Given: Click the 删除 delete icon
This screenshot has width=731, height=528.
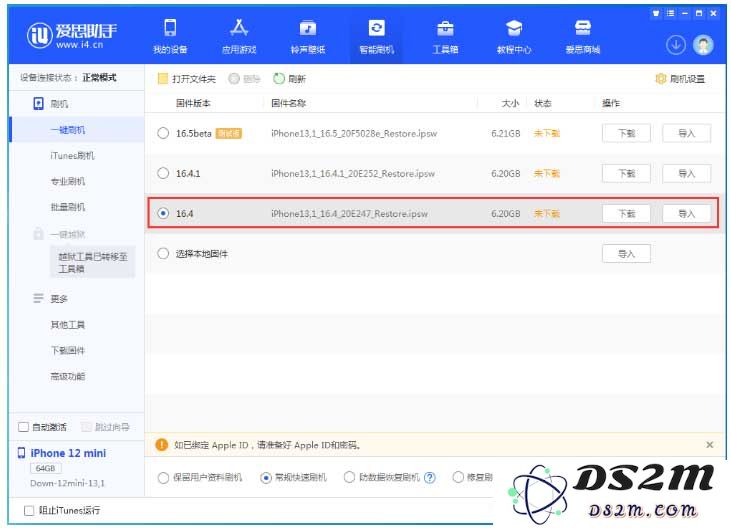Looking at the screenshot, I should click(234, 79).
